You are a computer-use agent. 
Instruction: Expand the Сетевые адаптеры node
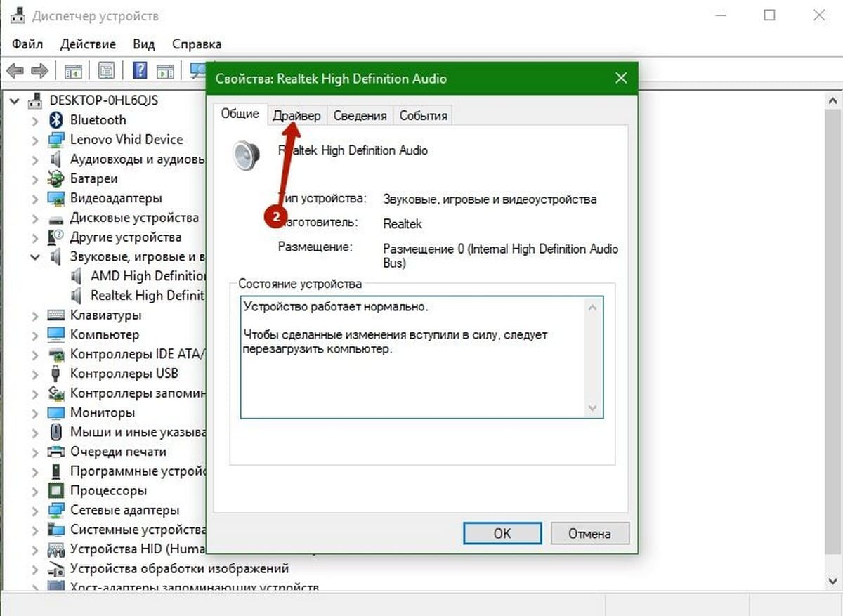point(35,510)
